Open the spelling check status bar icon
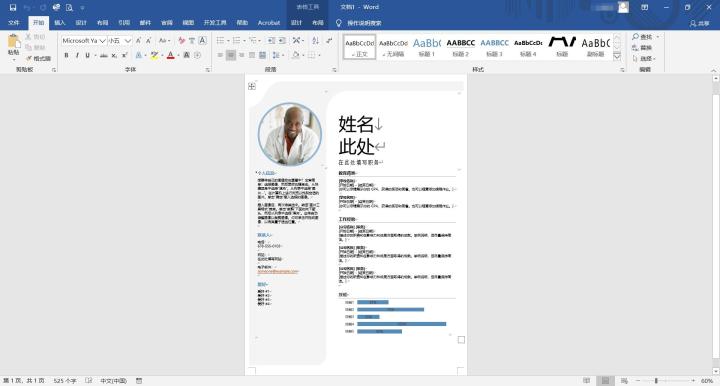Screen dimensions: 720x386 point(89,381)
